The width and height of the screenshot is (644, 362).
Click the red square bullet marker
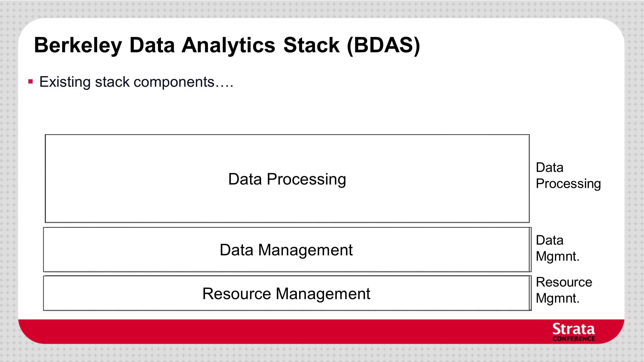31,81
